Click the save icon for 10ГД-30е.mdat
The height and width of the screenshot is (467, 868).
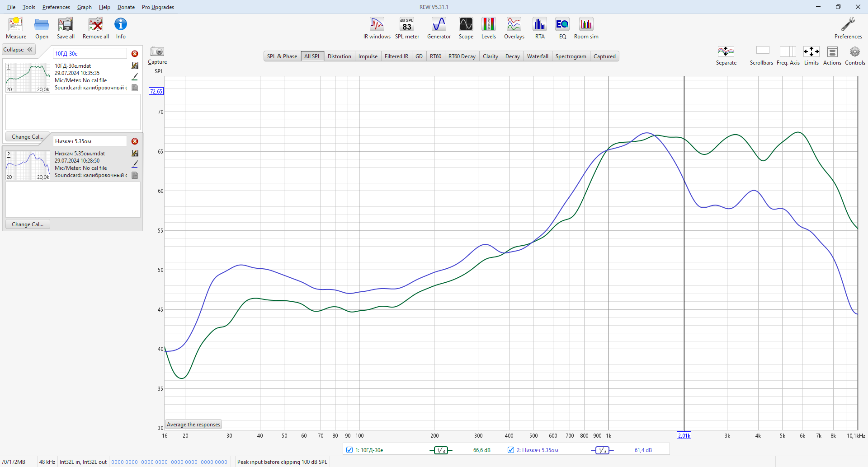135,66
